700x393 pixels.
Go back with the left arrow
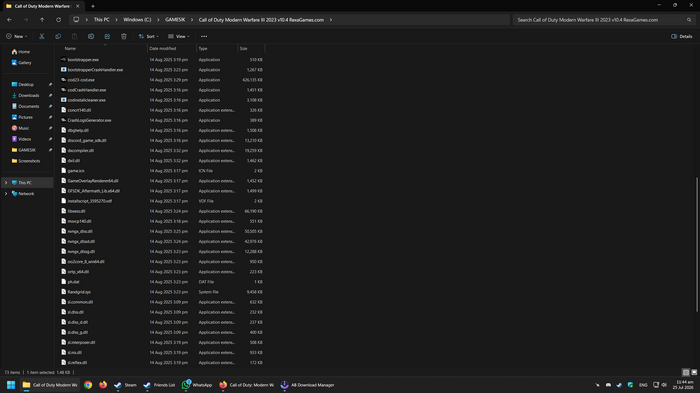coord(9,20)
